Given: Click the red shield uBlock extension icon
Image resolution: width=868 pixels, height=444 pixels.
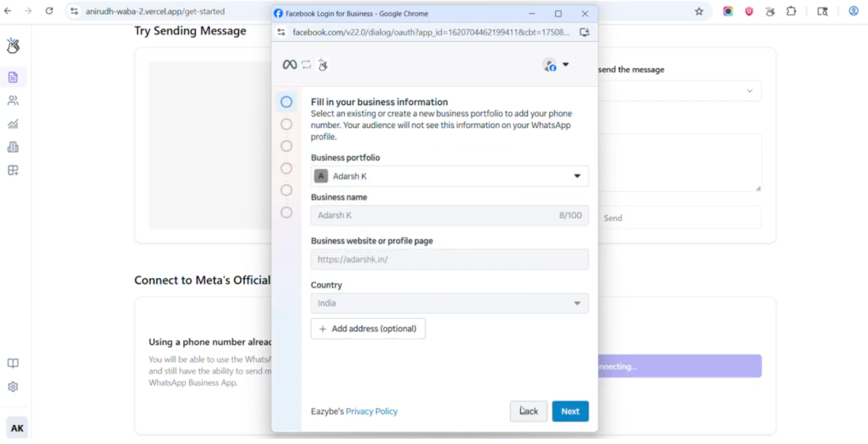Looking at the screenshot, I should pos(749,11).
